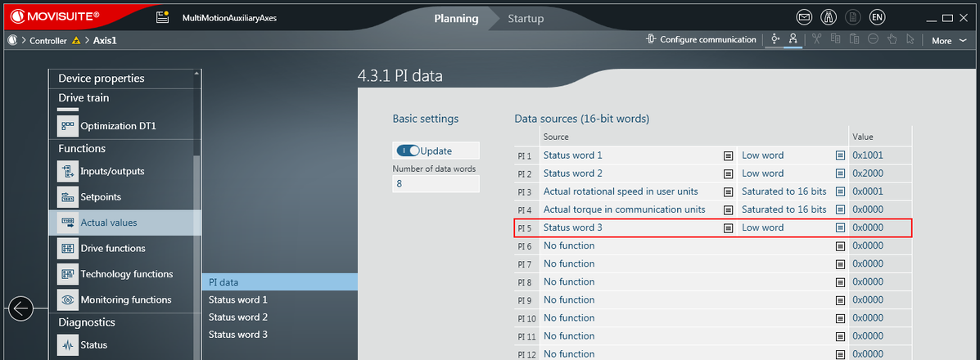980x360 pixels.
Task: Toggle the Update switch in Basic settings
Action: pos(409,151)
